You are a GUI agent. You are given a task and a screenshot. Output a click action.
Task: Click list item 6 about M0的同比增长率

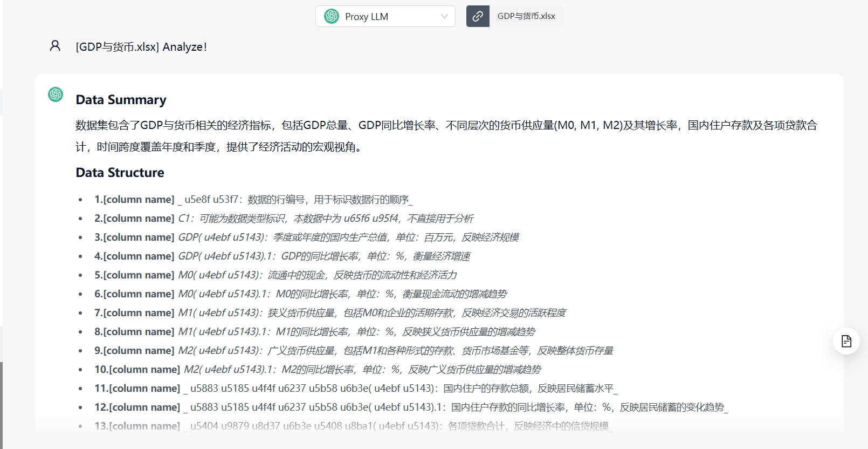click(301, 294)
